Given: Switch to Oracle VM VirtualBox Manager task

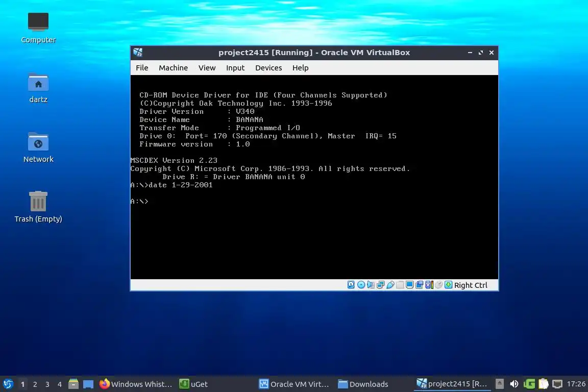Looking at the screenshot, I should [x=294, y=384].
